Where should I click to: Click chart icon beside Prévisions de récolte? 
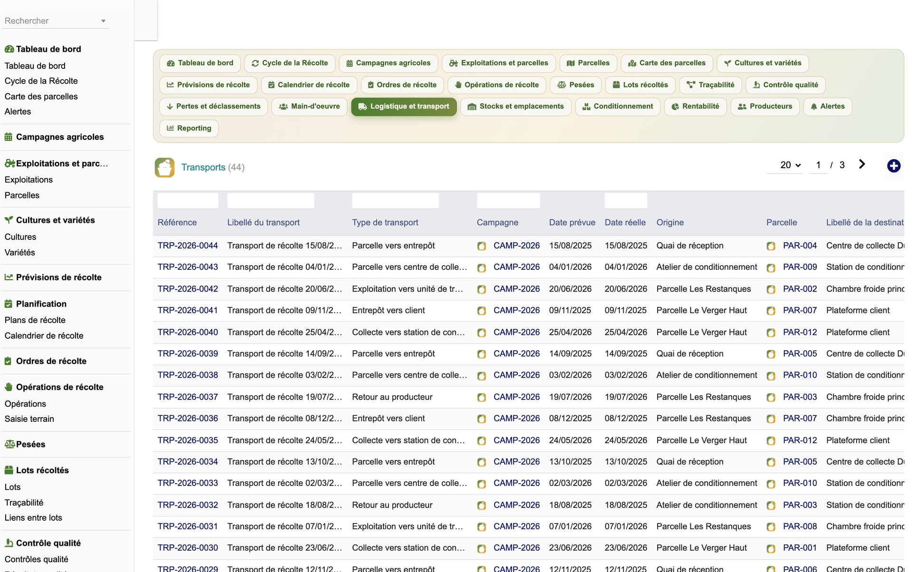9,277
